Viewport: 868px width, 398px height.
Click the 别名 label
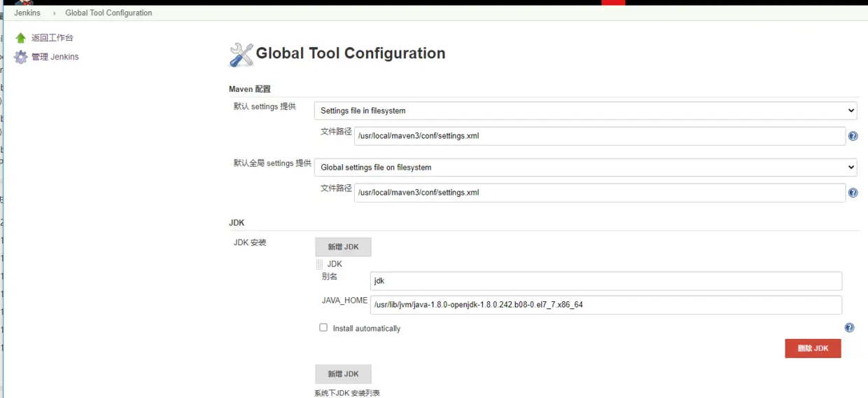point(329,277)
